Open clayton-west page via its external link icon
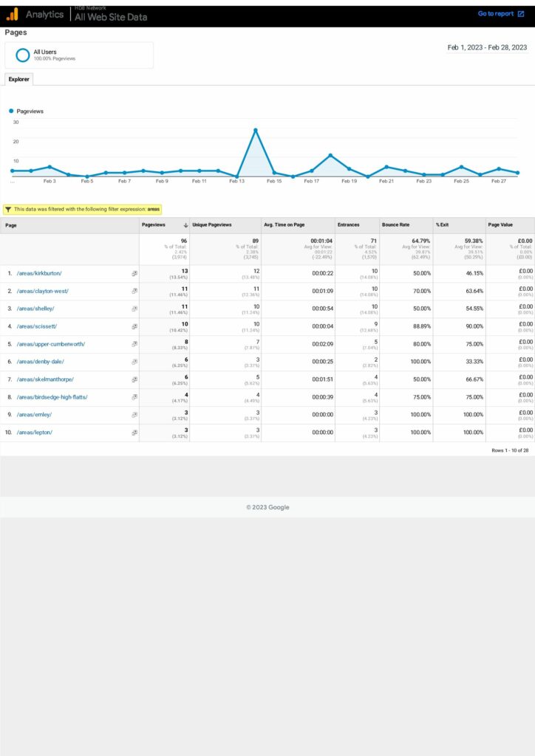 point(134,291)
